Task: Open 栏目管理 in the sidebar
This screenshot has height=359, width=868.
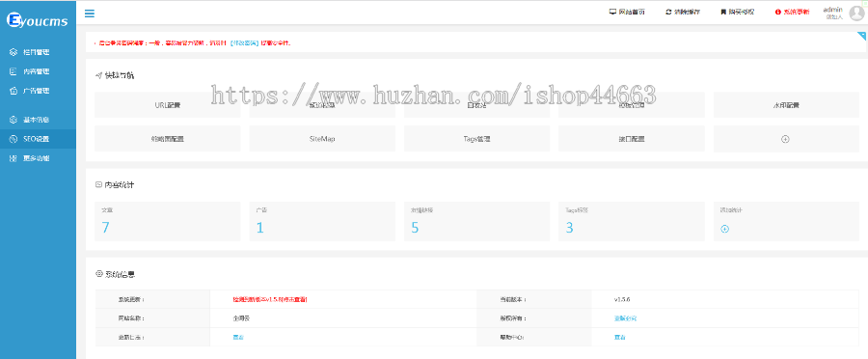Action: (39, 52)
